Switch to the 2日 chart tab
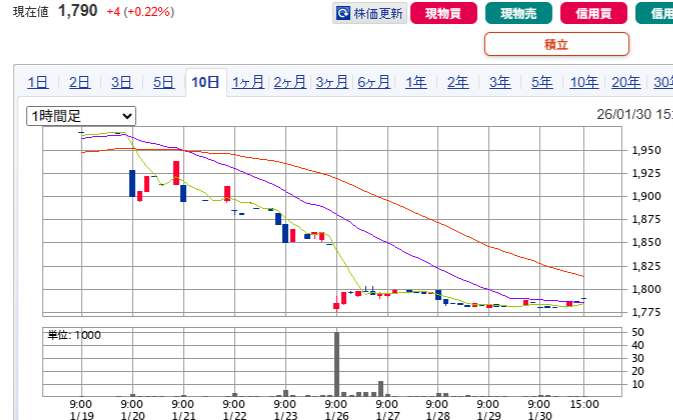The height and width of the screenshot is (420, 673). click(80, 83)
